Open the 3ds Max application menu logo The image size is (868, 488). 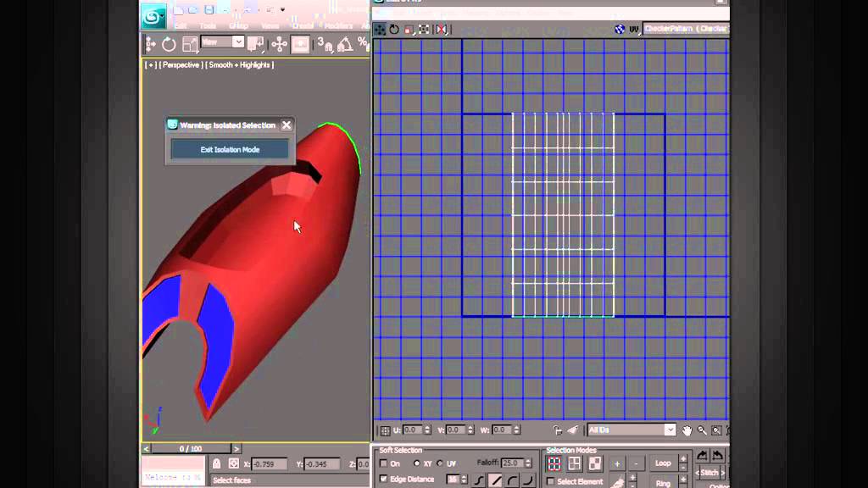(x=153, y=17)
